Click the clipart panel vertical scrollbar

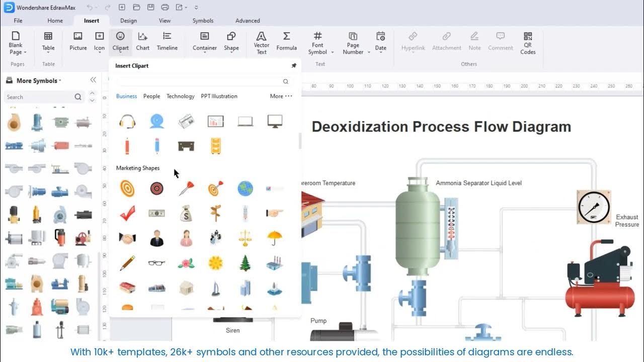click(300, 141)
